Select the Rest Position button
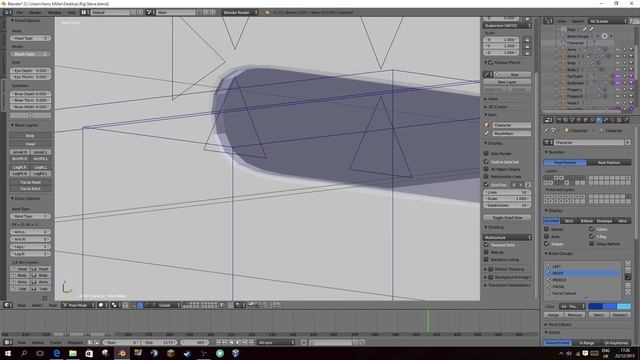This screenshot has width=640, height=360. pyautogui.click(x=609, y=162)
